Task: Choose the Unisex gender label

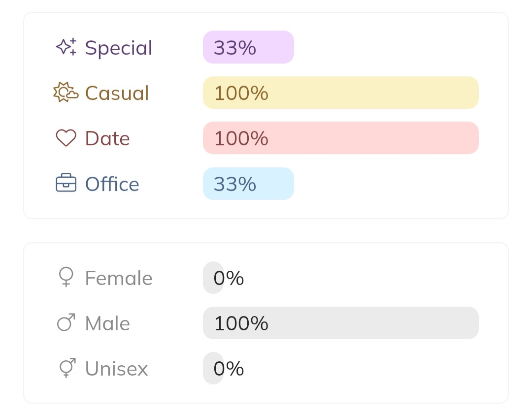Action: tap(116, 369)
